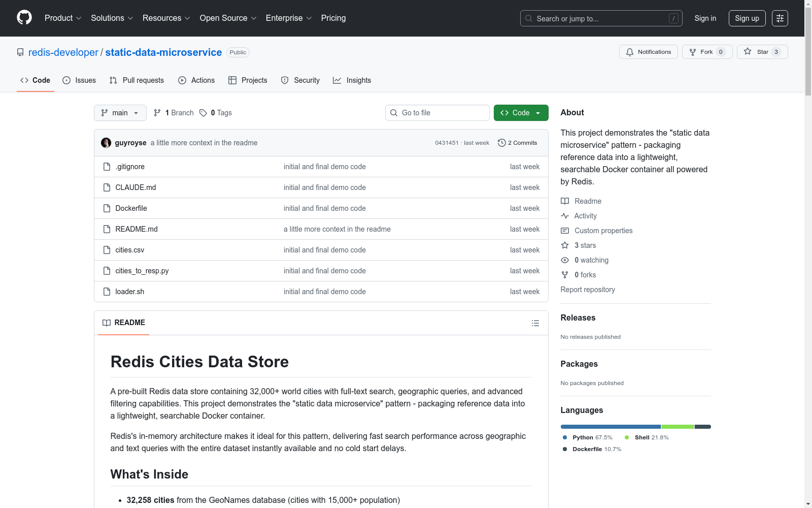Image resolution: width=812 pixels, height=508 pixels.
Task: Select the Code tab
Action: tap(36, 80)
